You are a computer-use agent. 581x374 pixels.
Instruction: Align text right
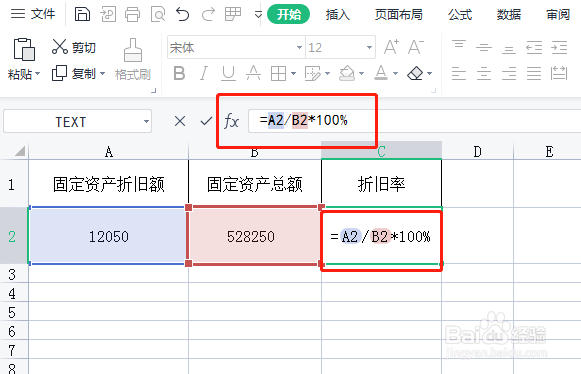509,73
